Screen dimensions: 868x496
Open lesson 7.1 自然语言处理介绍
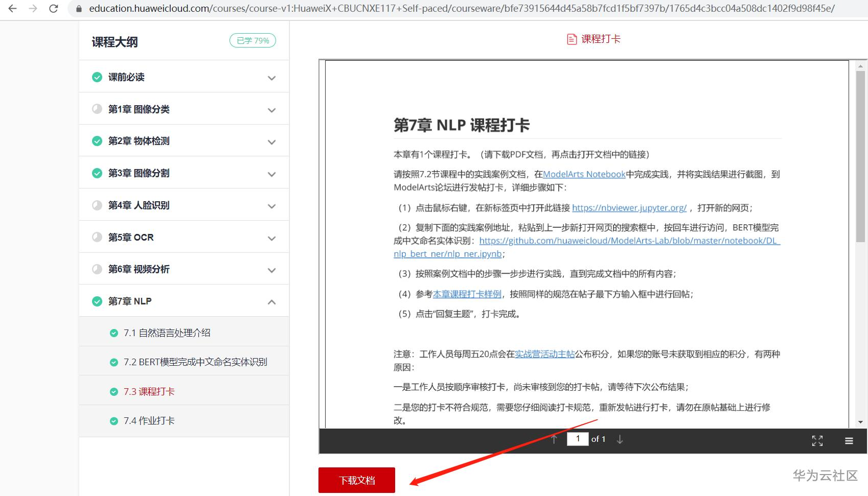[167, 333]
